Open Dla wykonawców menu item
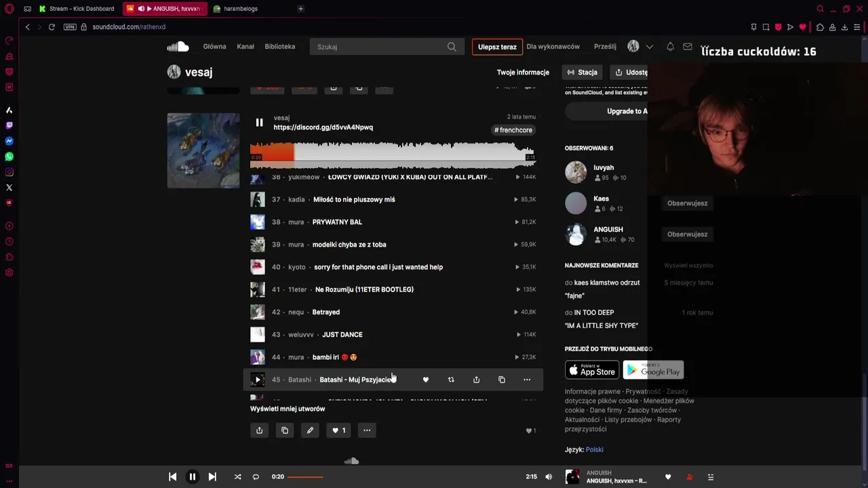Image resolution: width=868 pixels, height=488 pixels. (553, 47)
